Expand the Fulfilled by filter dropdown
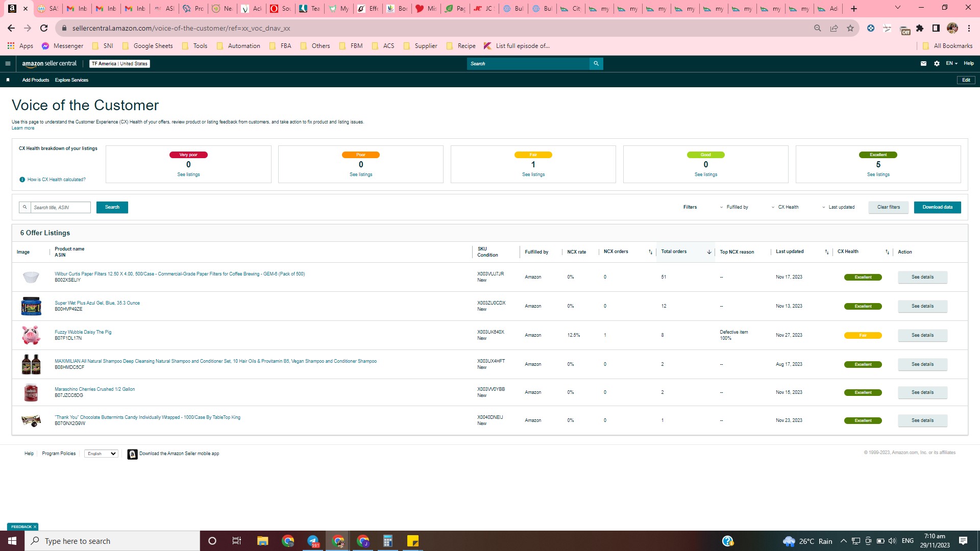 tap(734, 207)
